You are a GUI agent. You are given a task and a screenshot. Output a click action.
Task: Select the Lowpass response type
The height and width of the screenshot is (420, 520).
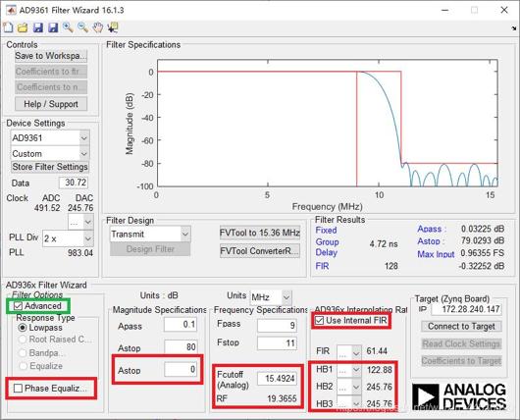(x=23, y=328)
